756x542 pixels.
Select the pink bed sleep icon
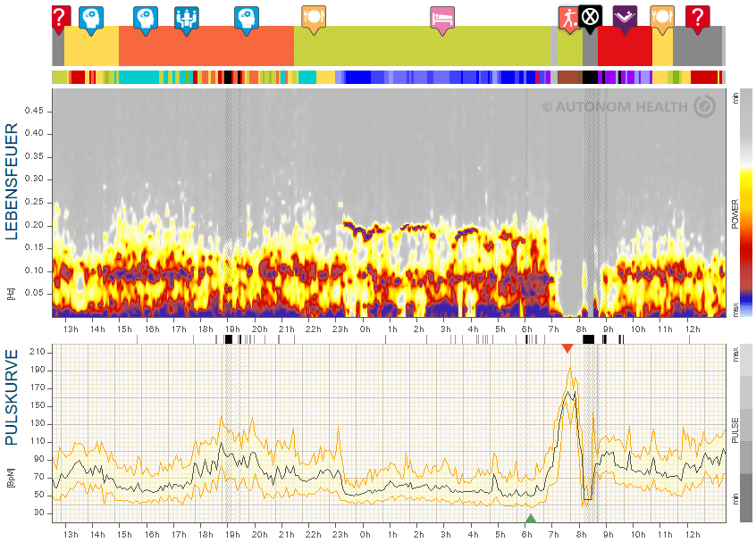pos(442,21)
